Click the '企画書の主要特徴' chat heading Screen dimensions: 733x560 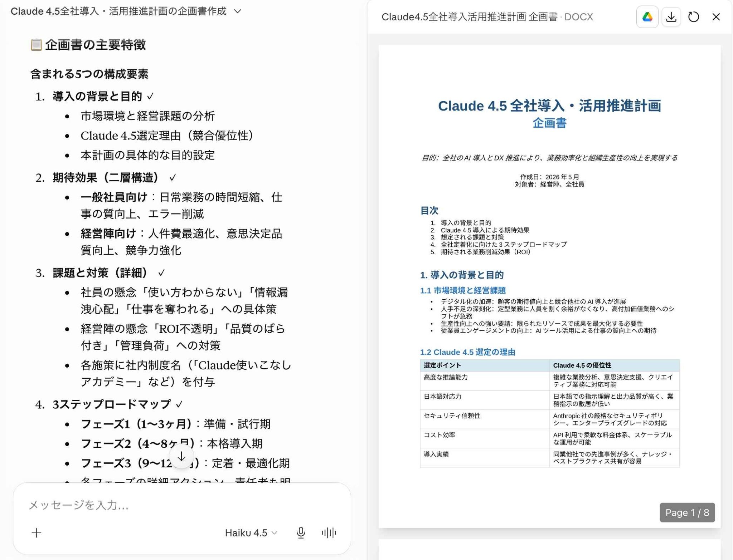click(x=95, y=45)
